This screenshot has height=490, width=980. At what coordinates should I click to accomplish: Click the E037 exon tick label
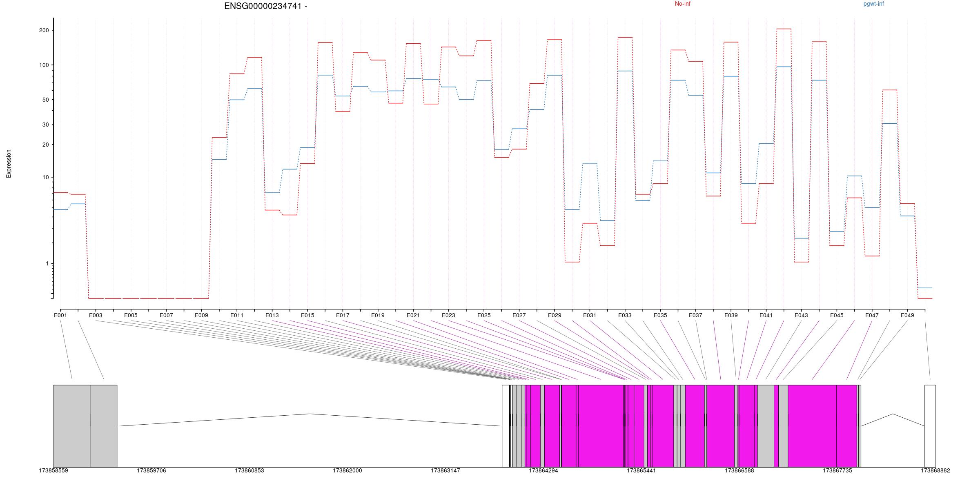[x=695, y=315]
